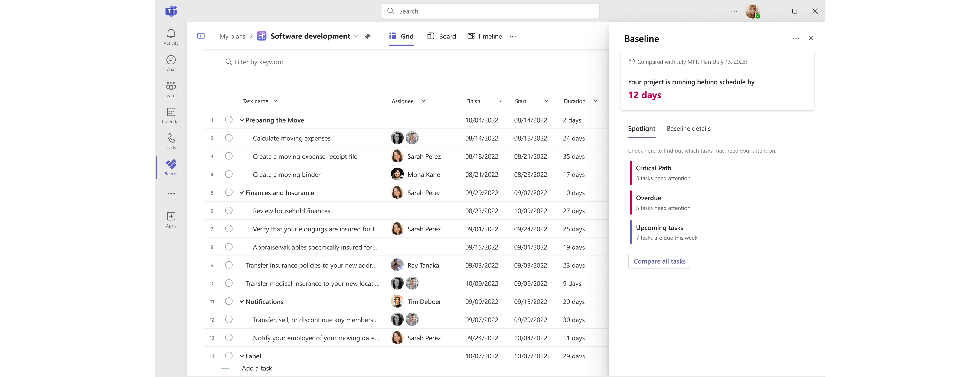Collapse the Preparing the Move group

[x=242, y=120]
